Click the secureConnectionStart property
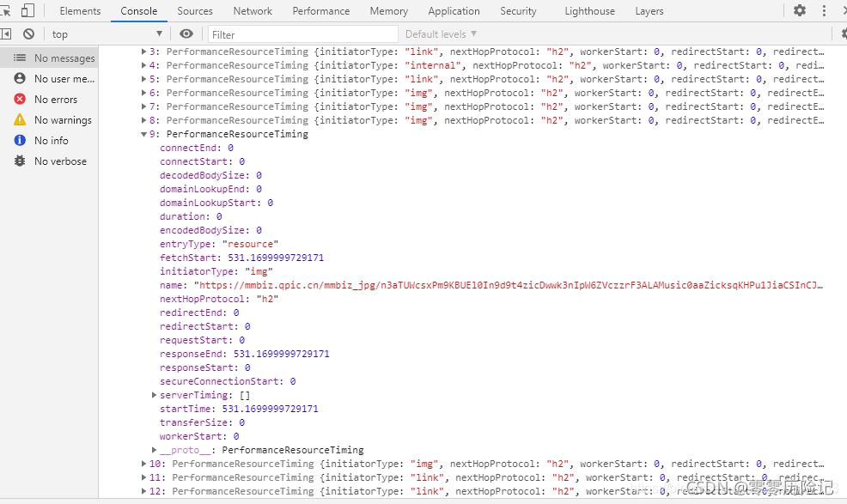 [219, 381]
